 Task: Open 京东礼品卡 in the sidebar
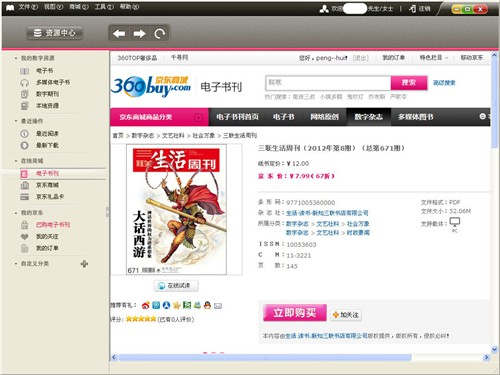50,197
